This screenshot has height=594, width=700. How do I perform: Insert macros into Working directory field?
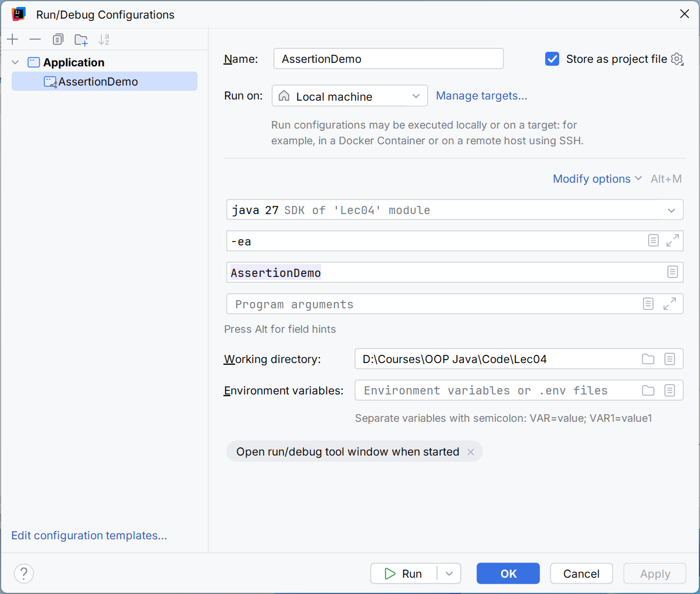click(x=670, y=359)
